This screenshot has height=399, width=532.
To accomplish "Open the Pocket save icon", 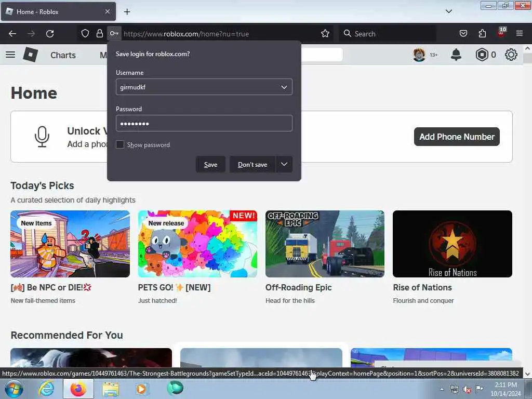I will point(463,33).
